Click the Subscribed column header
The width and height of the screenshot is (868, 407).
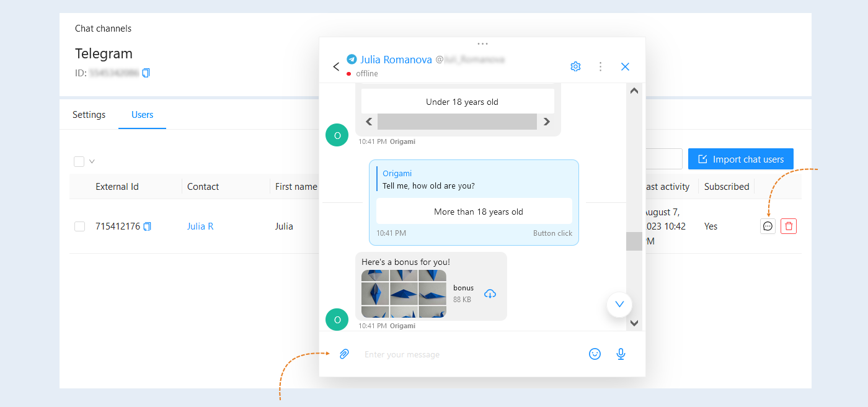tap(727, 187)
